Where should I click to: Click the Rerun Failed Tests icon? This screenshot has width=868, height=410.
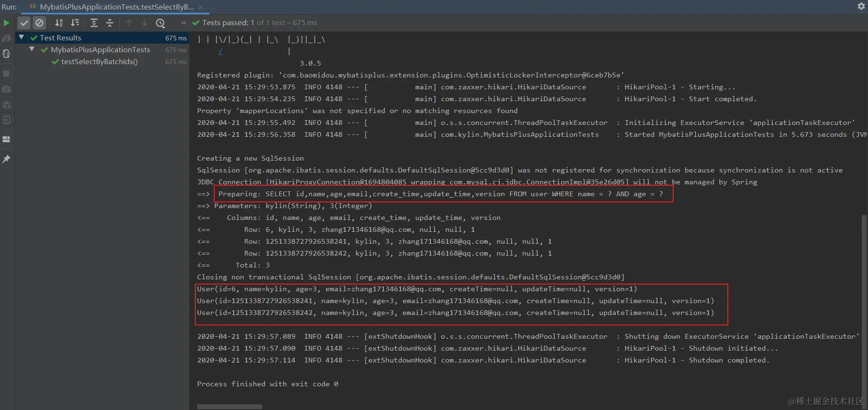coord(6,38)
